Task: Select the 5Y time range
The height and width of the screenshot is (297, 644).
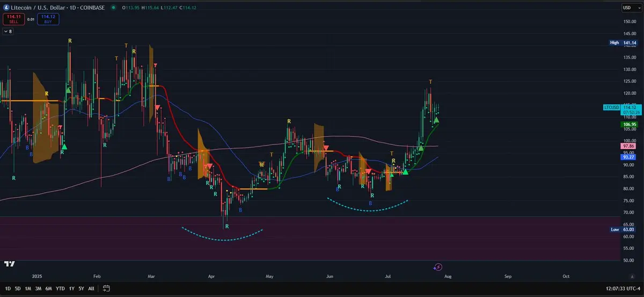Action: [80, 288]
